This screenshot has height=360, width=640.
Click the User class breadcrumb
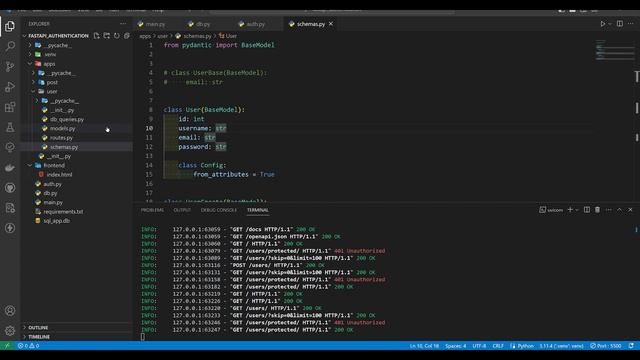point(228,36)
